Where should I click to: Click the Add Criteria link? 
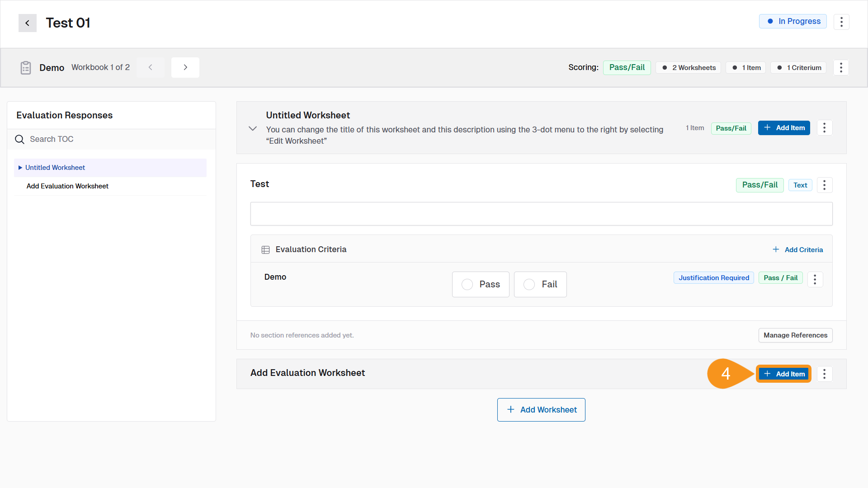tap(798, 250)
